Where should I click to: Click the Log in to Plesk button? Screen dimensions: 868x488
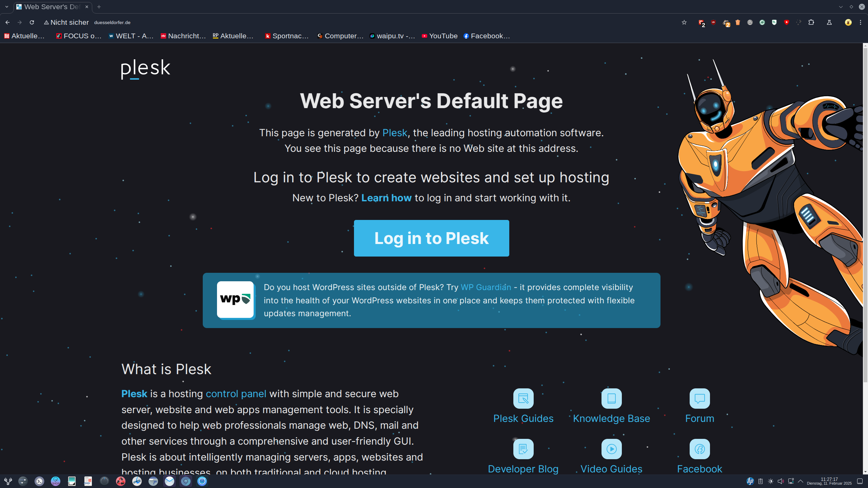pyautogui.click(x=431, y=238)
